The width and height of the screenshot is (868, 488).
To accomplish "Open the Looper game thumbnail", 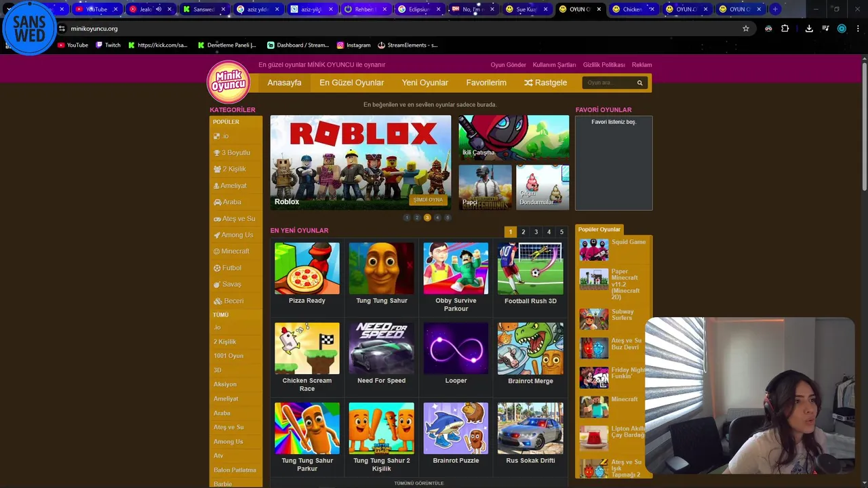I will [x=456, y=348].
